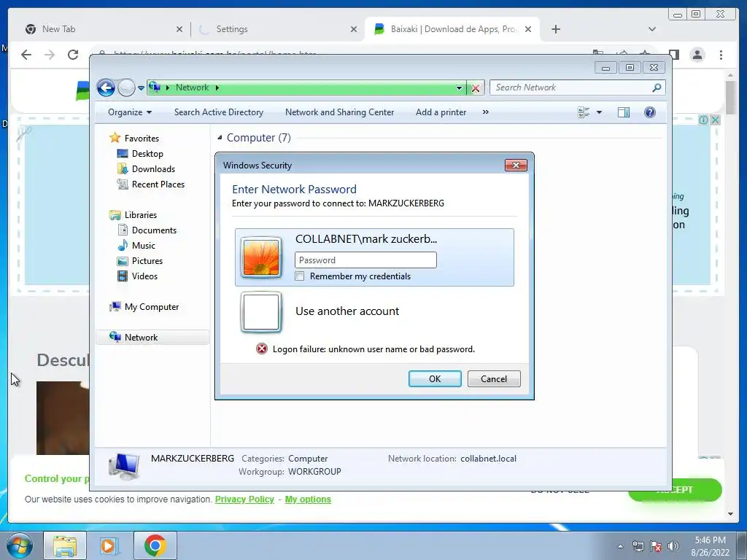
Task: Open Chrome three-dot menu
Action: [x=721, y=55]
